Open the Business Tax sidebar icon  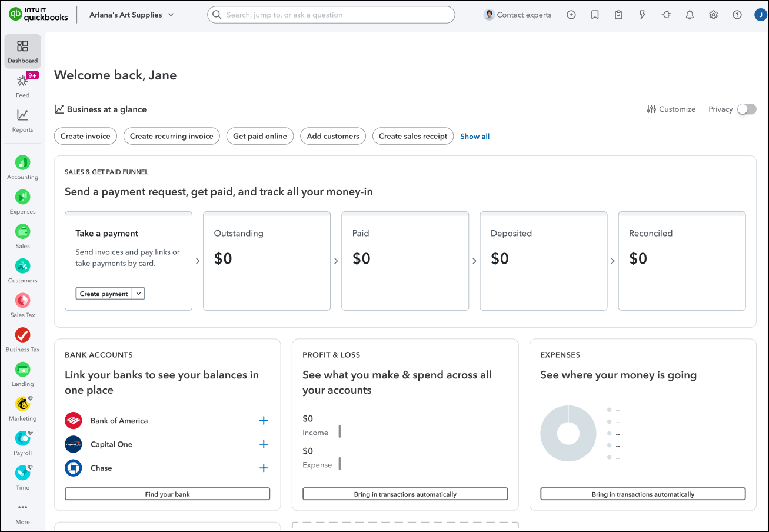(22, 340)
